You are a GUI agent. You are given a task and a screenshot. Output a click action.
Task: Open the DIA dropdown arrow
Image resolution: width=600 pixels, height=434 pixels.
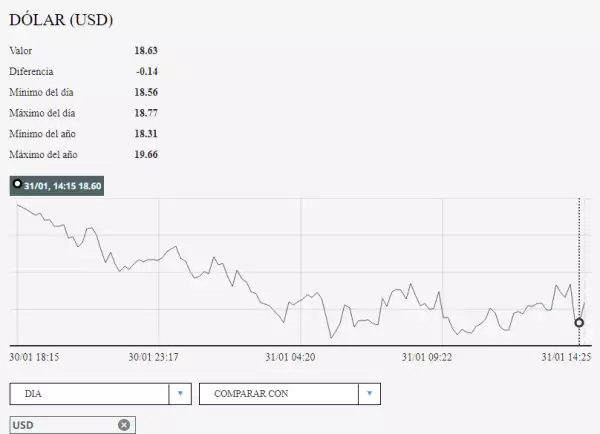tap(180, 394)
